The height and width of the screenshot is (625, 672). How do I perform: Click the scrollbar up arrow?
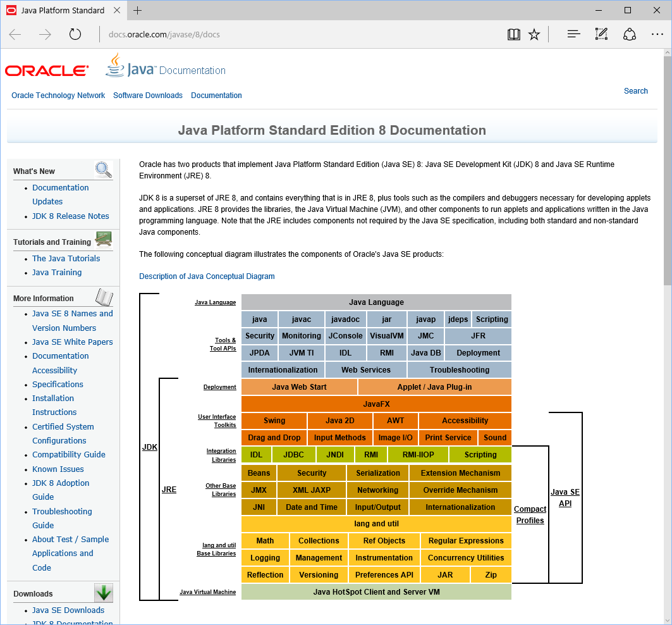pyautogui.click(x=668, y=53)
